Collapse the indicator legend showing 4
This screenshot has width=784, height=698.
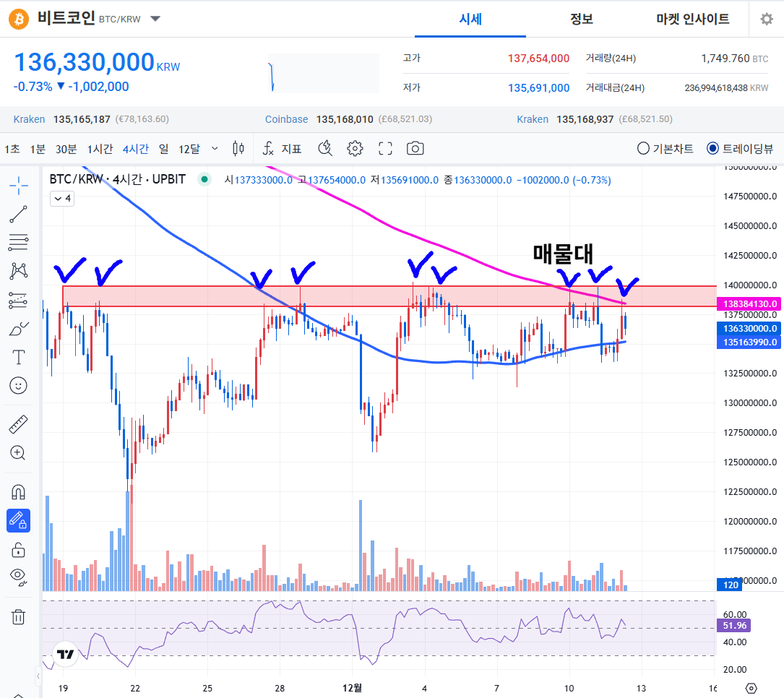(61, 199)
